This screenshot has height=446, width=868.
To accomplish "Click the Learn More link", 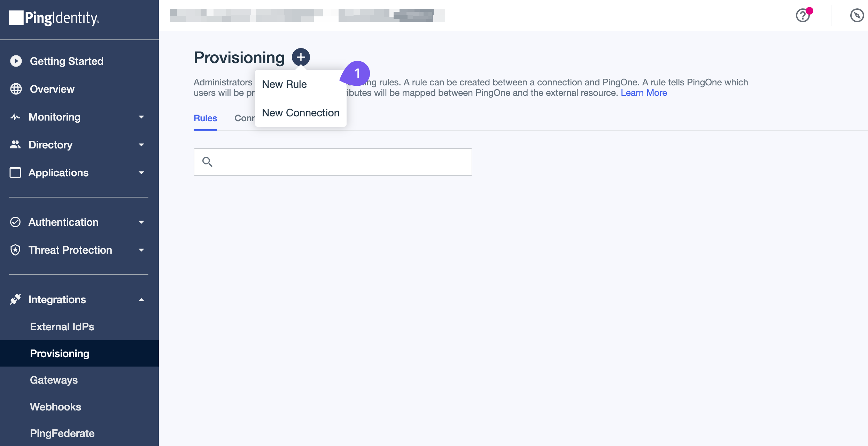I will point(644,93).
